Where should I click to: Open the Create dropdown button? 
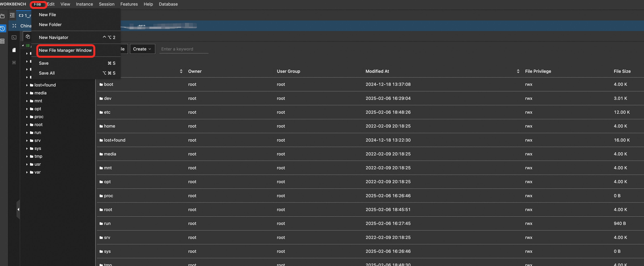pyautogui.click(x=142, y=49)
